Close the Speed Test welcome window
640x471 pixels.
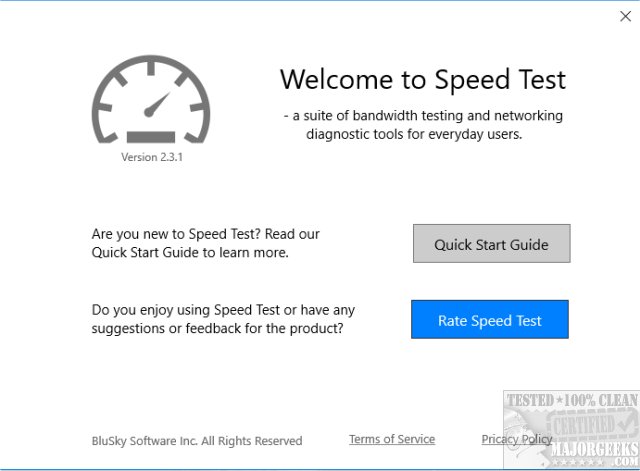[626, 16]
